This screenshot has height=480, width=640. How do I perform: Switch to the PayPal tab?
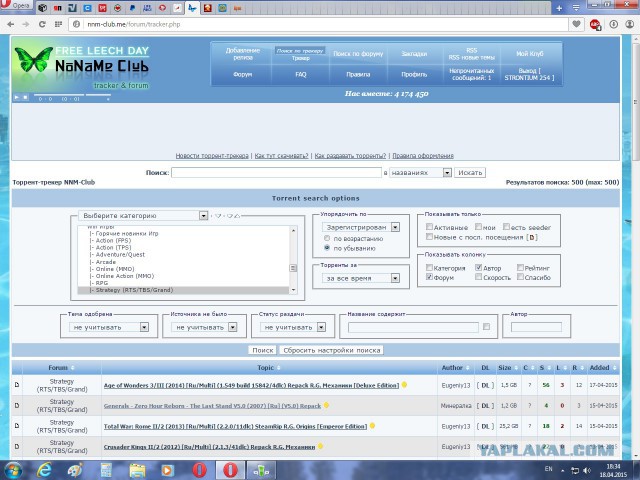132,8
